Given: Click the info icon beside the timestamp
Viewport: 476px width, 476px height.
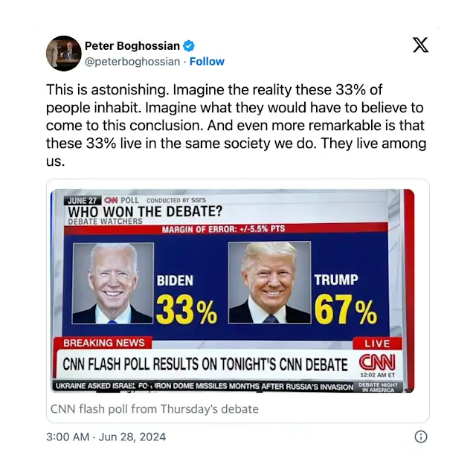Looking at the screenshot, I should [x=420, y=437].
